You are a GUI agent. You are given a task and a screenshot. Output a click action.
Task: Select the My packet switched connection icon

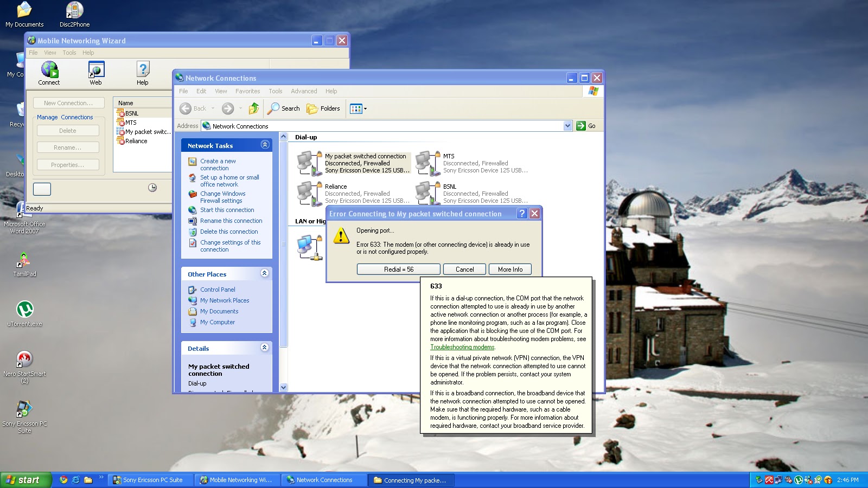coord(310,163)
